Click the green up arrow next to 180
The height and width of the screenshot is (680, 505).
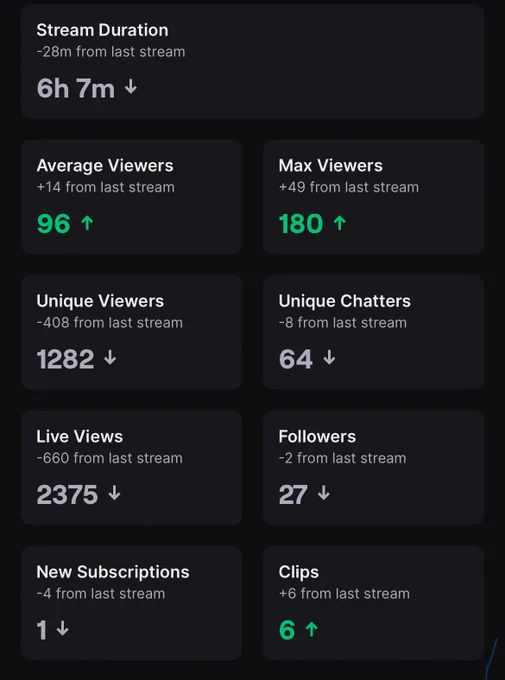(339, 223)
